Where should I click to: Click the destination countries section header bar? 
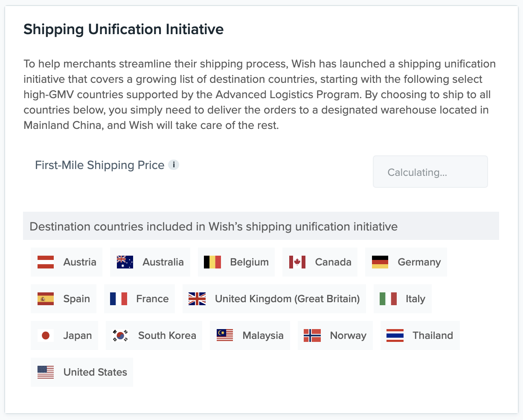pyautogui.click(x=261, y=226)
